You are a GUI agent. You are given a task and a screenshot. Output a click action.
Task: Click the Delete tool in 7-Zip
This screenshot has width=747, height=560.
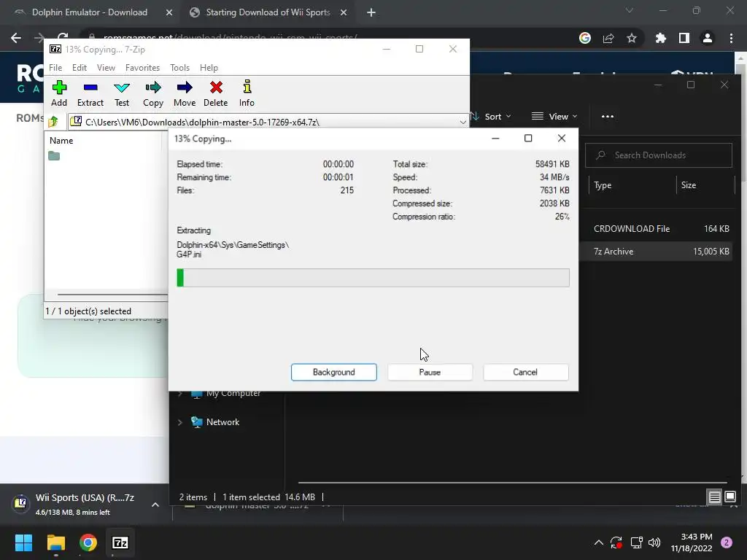(216, 93)
